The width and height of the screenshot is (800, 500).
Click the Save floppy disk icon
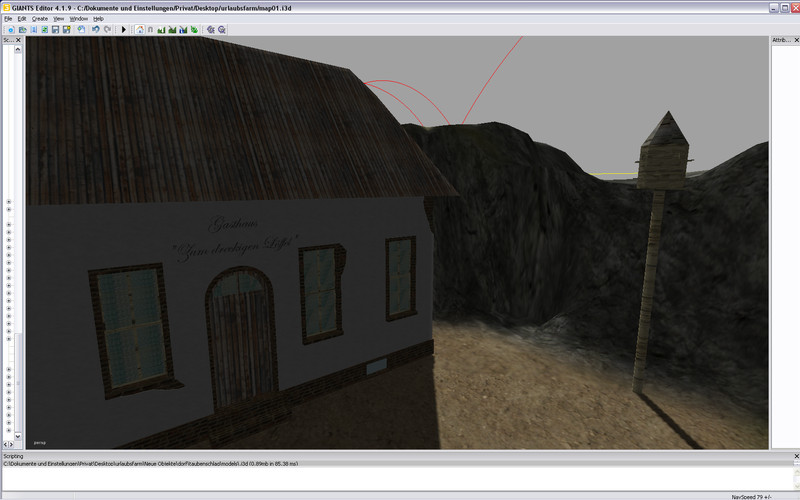pyautogui.click(x=56, y=30)
